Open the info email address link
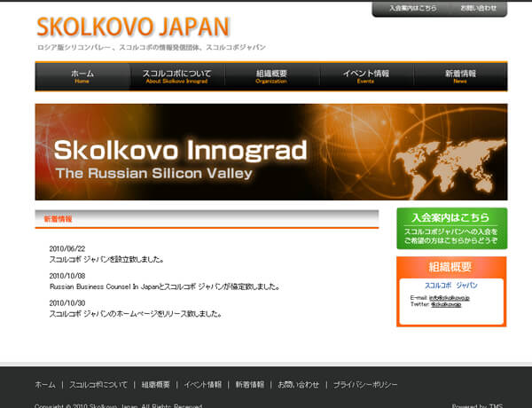The height and width of the screenshot is (408, 532). pos(450,298)
